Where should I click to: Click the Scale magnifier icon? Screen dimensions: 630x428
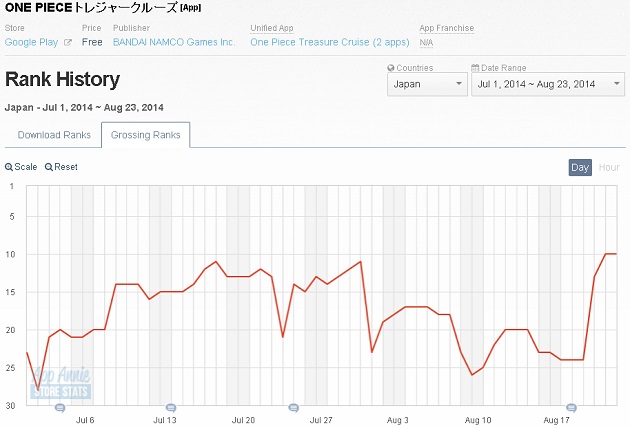[x=8, y=167]
